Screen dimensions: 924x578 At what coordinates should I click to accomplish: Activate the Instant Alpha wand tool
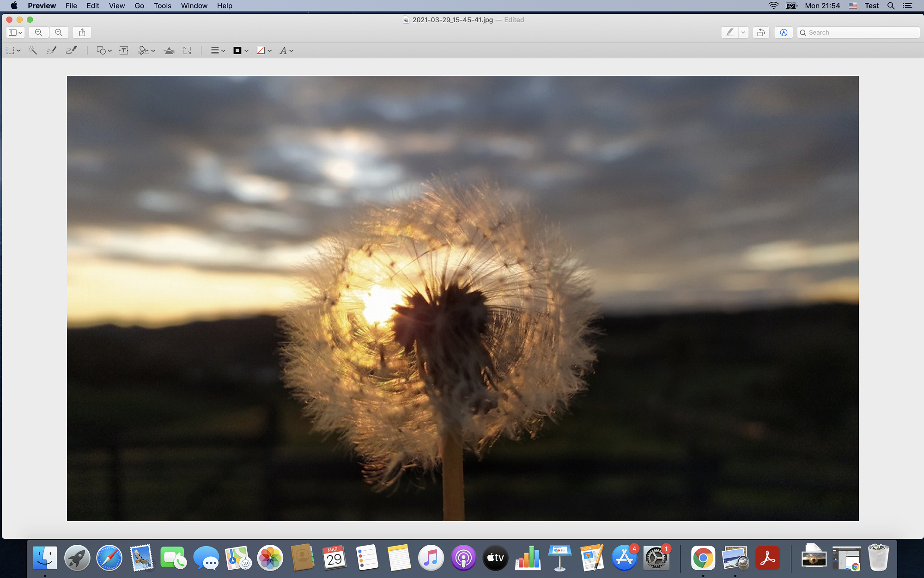tap(32, 50)
